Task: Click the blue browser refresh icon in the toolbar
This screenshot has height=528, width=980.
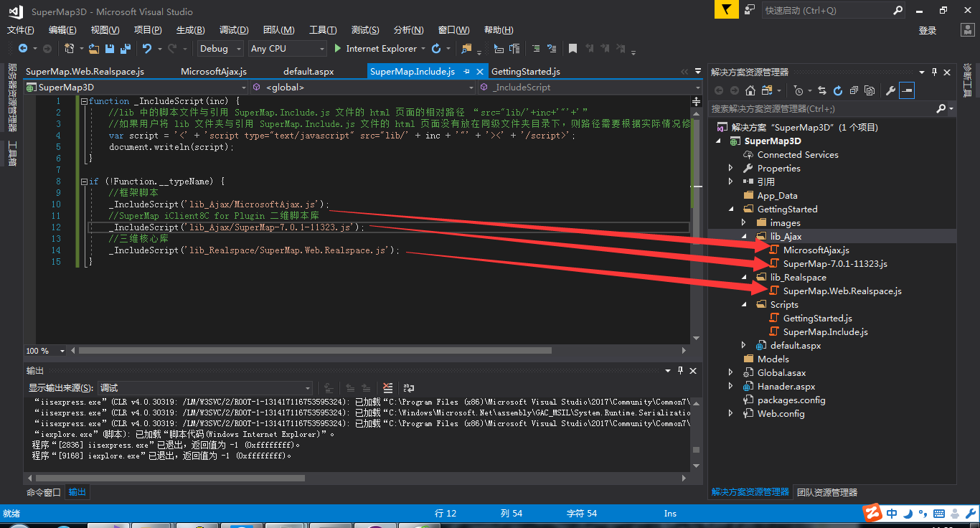Action: click(436, 49)
